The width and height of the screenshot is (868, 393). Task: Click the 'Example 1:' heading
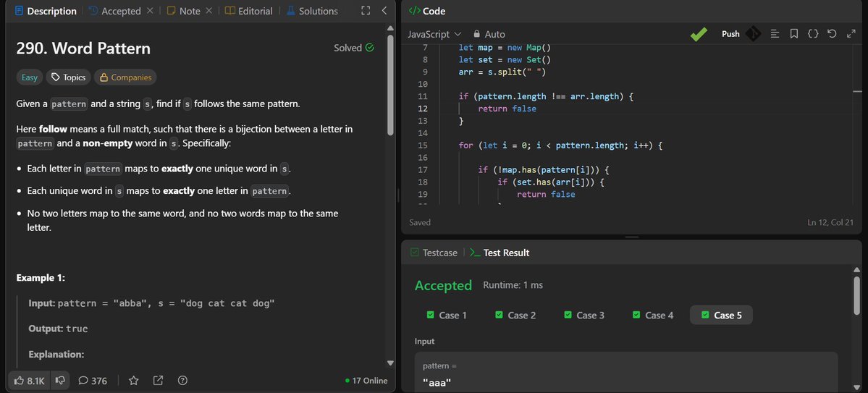[x=41, y=278]
